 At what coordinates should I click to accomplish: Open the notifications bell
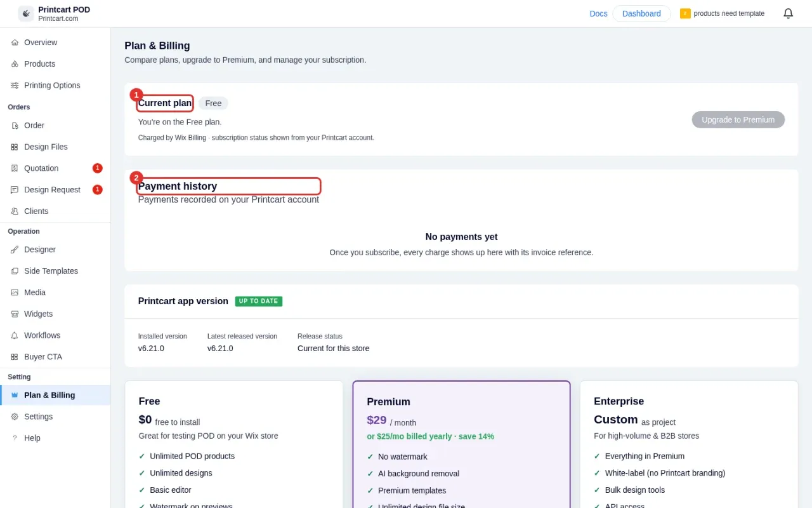pos(789,13)
